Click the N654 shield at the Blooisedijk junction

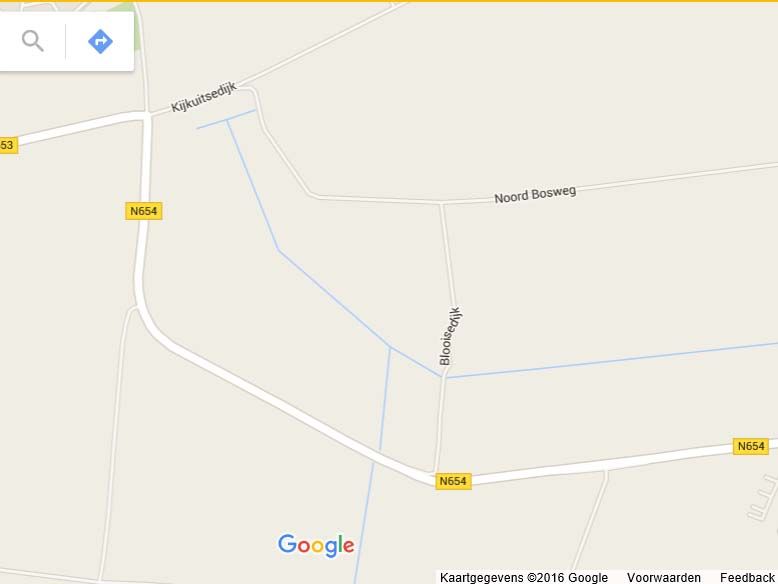(453, 481)
